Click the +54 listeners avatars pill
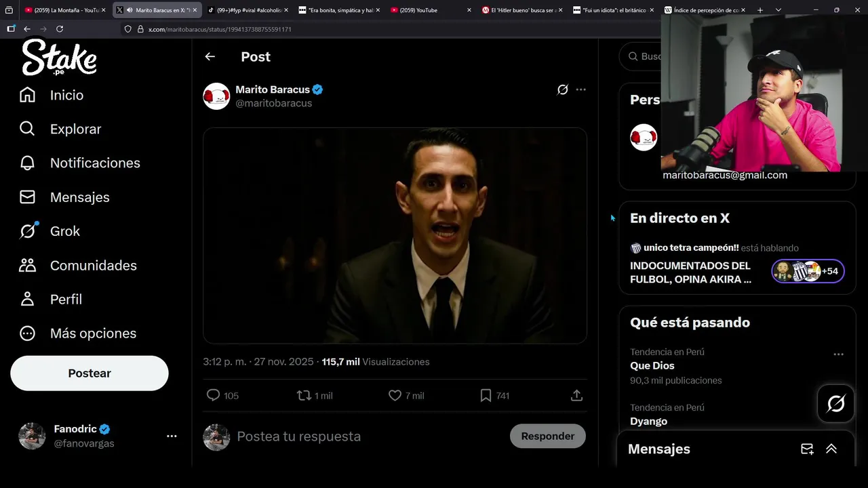The width and height of the screenshot is (868, 488). click(808, 271)
